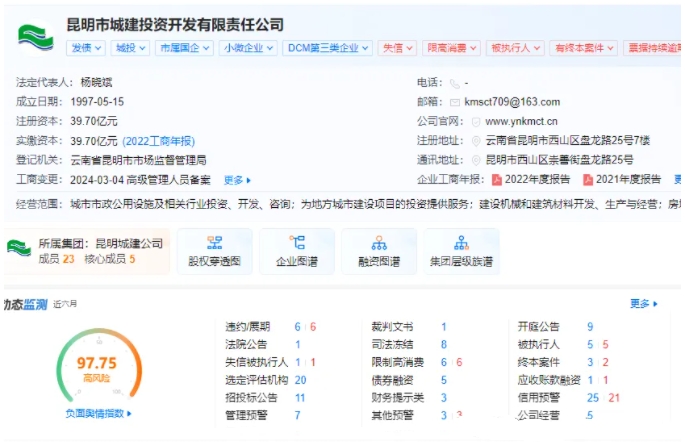This screenshot has height=442, width=685.
Task: Expand the 失信 tag dropdown
Action: 397,48
